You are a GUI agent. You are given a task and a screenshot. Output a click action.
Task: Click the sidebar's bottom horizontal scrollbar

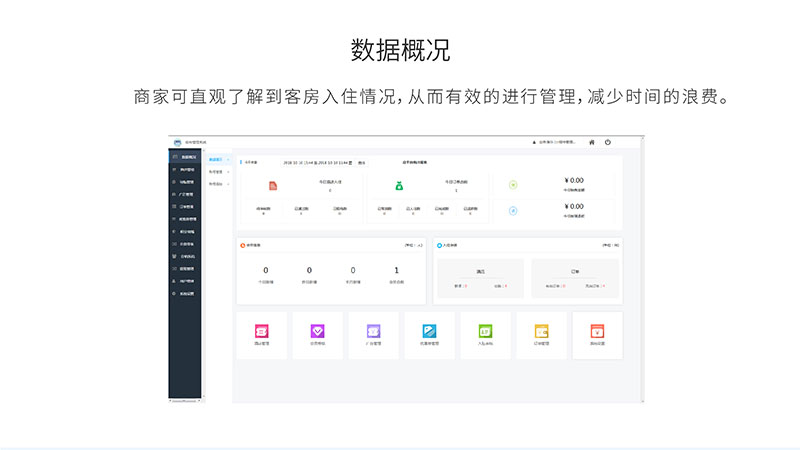point(185,401)
